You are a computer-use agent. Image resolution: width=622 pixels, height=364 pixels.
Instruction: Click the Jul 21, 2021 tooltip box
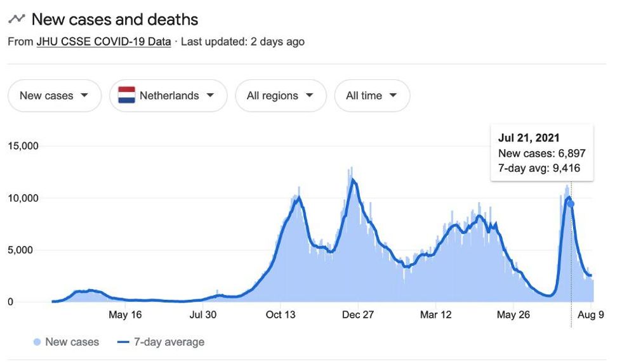[541, 153]
